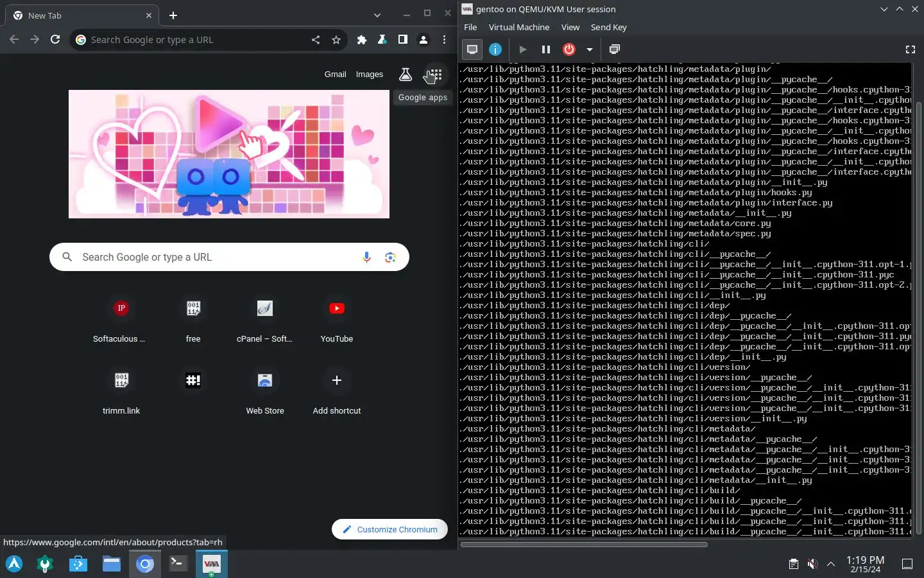The height and width of the screenshot is (578, 924).
Task: Open YouTube shortcut
Action: pos(337,320)
